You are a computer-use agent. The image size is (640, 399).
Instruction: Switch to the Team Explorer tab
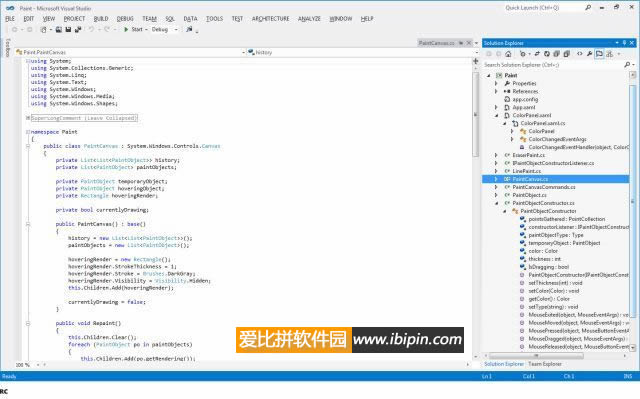coord(544,364)
